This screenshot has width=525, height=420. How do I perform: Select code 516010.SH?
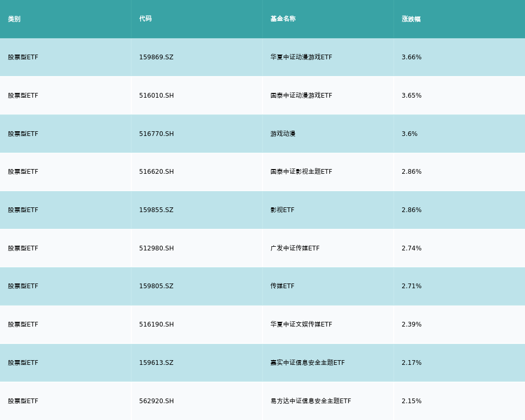click(156, 96)
